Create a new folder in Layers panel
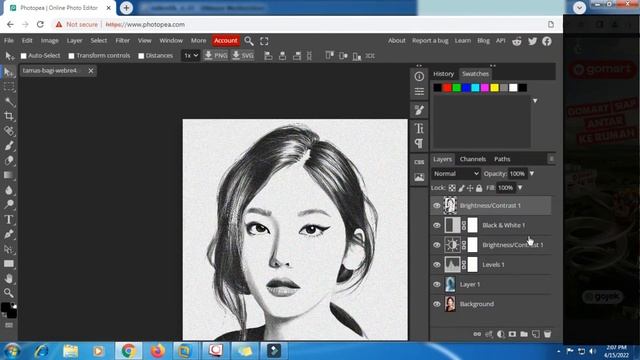Viewport: 640px width, 360px height. [x=524, y=334]
